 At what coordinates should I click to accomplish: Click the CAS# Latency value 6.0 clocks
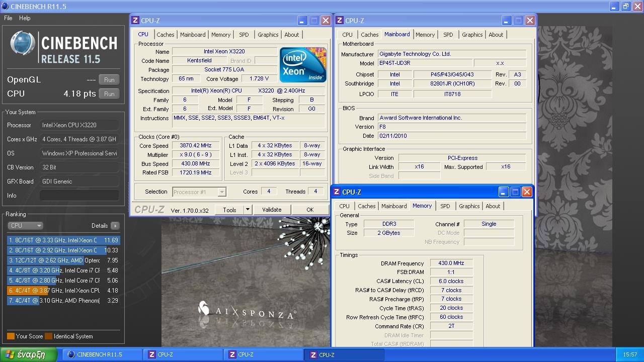pos(451,281)
